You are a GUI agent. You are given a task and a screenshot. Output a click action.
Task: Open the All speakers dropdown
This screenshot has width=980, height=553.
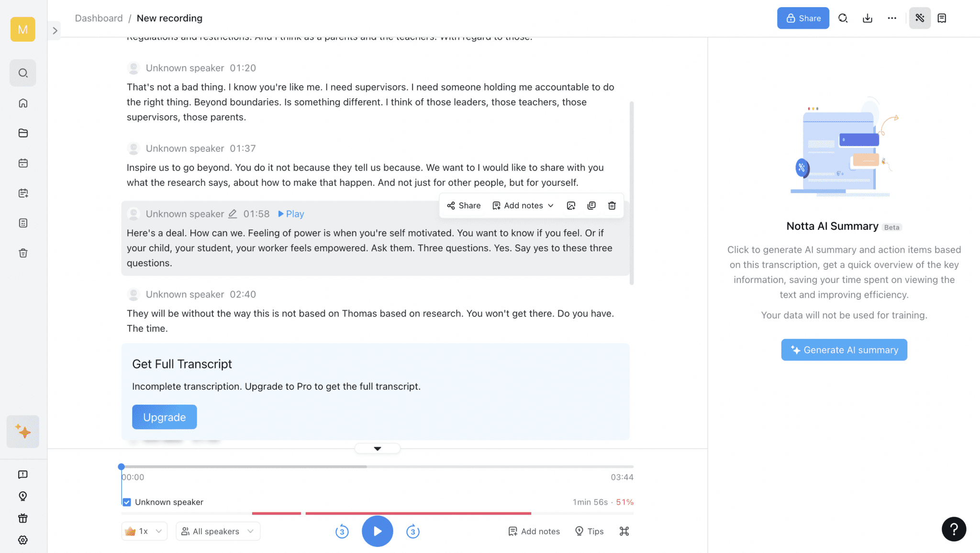pyautogui.click(x=218, y=531)
